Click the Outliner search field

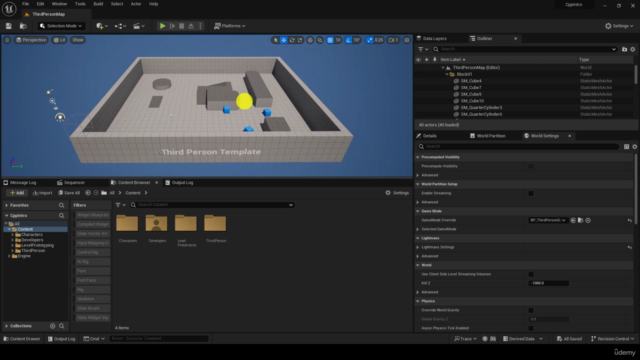pos(524,49)
